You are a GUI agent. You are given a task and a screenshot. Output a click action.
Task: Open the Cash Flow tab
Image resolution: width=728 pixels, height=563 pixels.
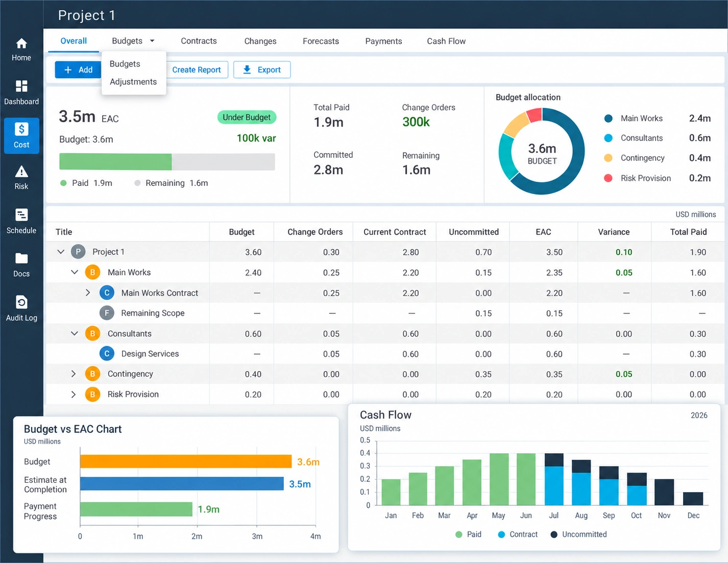[x=446, y=41]
